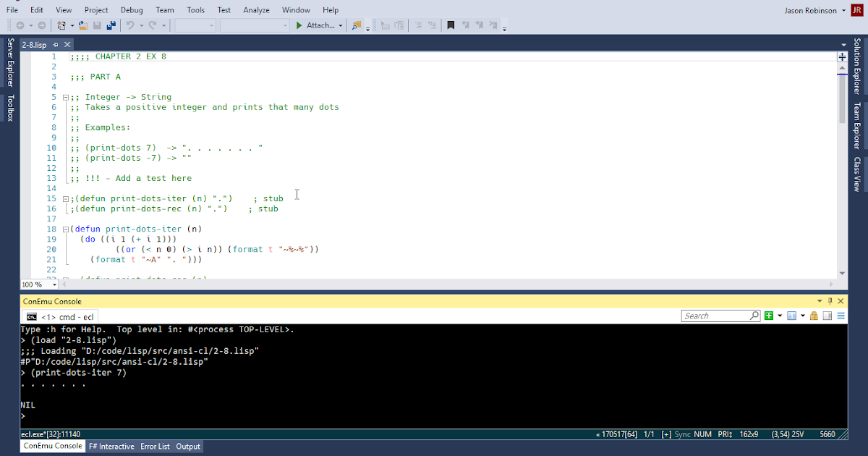This screenshot has height=456, width=868.
Task: Switch to the Error List tab
Action: [x=155, y=447]
